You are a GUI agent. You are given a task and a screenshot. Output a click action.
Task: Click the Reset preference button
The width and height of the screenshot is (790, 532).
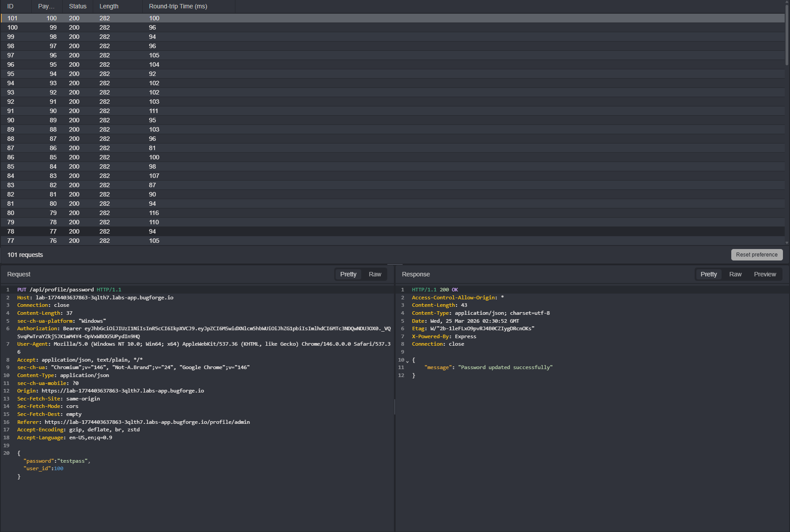tap(757, 255)
